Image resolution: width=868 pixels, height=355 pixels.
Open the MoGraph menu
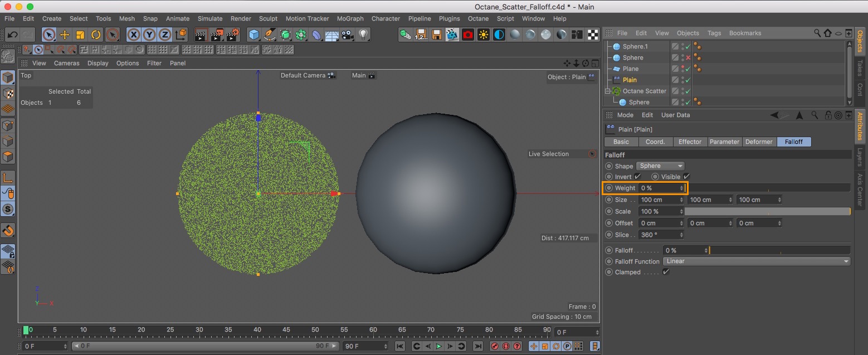tap(350, 18)
